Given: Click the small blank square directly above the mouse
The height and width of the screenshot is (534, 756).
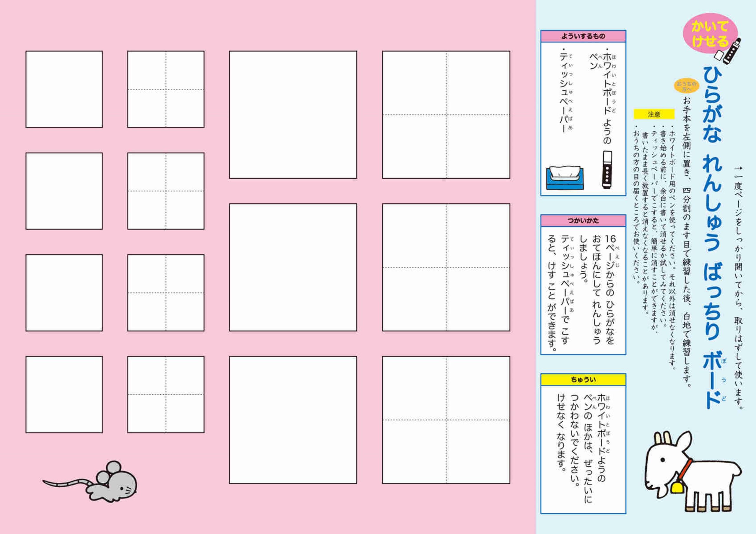Looking at the screenshot, I should pyautogui.click(x=64, y=394).
